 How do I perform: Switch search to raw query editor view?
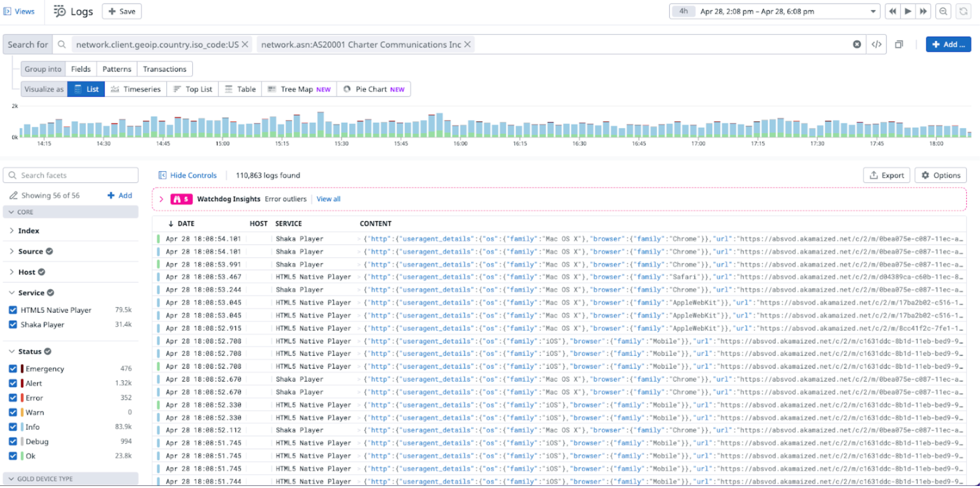(x=876, y=44)
